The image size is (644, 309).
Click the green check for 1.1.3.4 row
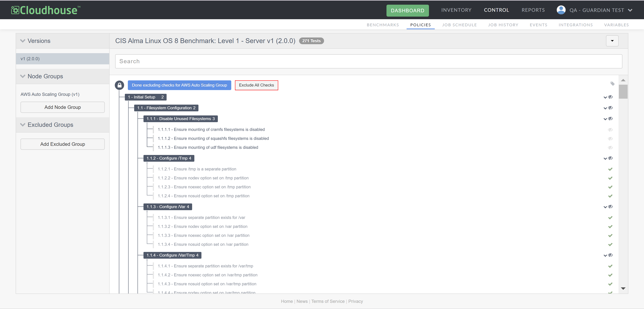pyautogui.click(x=610, y=245)
